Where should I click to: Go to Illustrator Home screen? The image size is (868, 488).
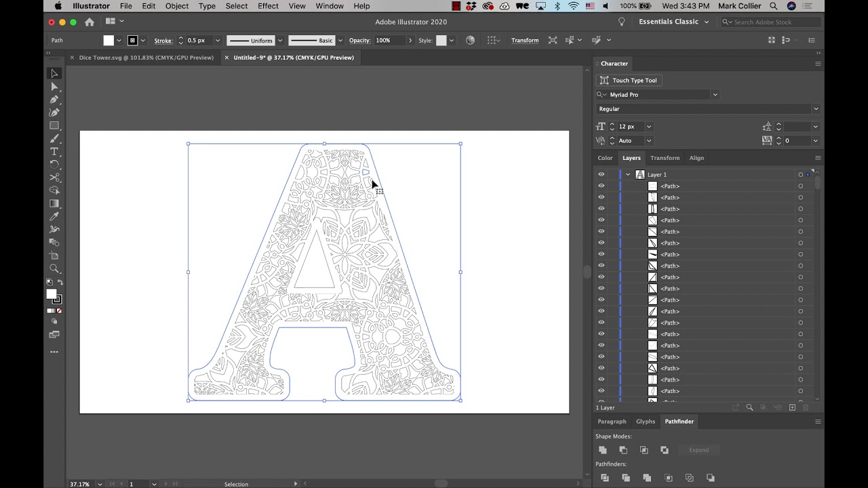(90, 22)
